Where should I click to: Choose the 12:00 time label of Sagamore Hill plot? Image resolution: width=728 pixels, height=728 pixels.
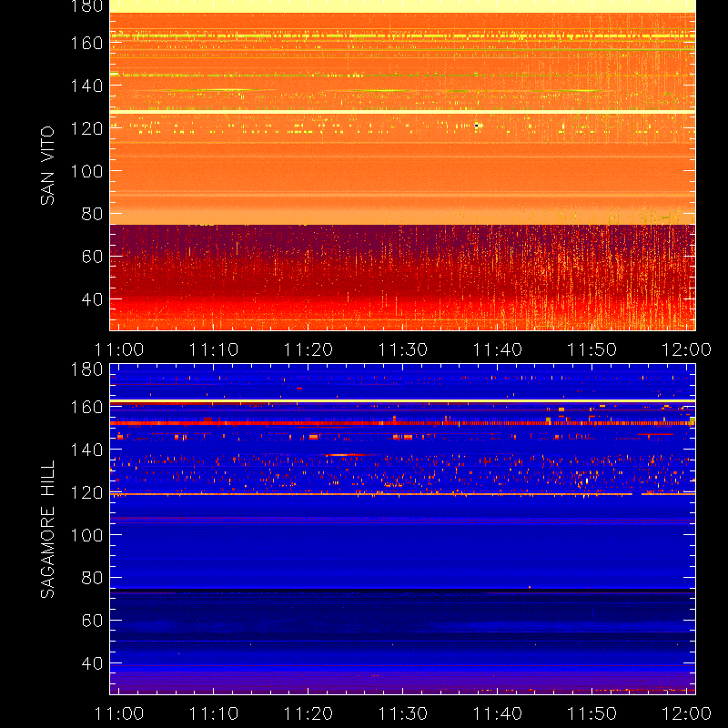(x=687, y=713)
